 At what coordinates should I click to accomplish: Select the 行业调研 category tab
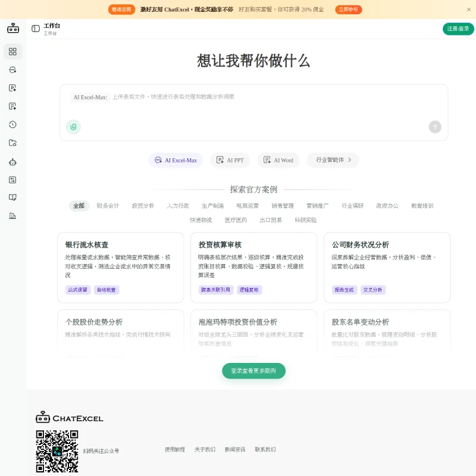point(352,206)
